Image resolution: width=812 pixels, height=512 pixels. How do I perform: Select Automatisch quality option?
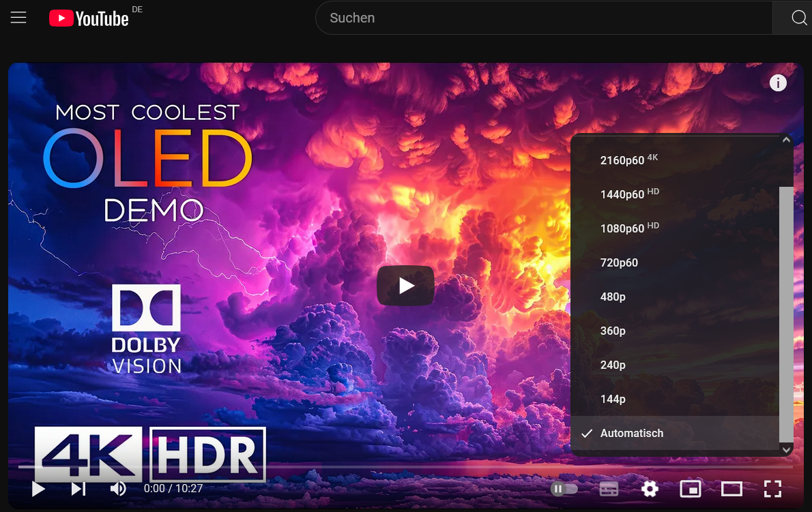675,433
